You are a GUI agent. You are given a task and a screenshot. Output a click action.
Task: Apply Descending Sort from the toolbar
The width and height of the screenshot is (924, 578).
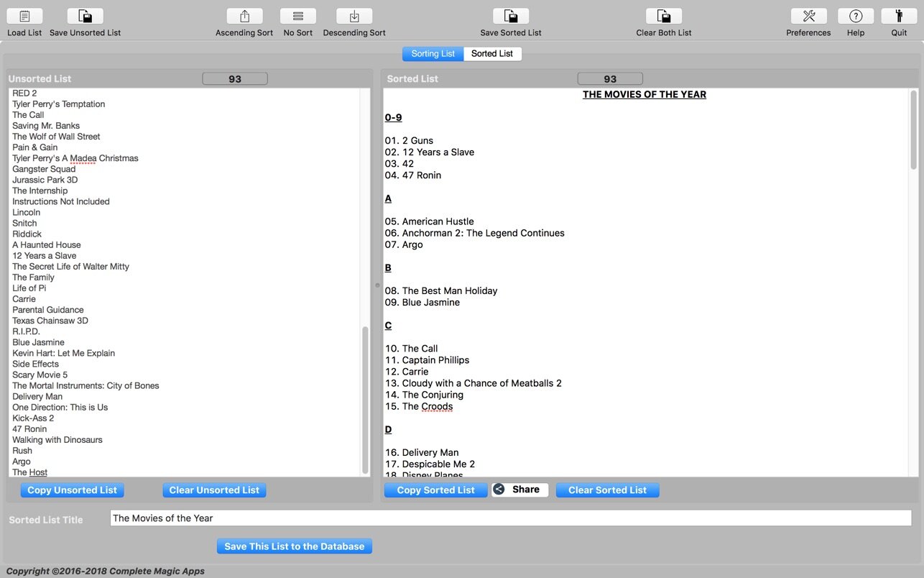click(354, 17)
